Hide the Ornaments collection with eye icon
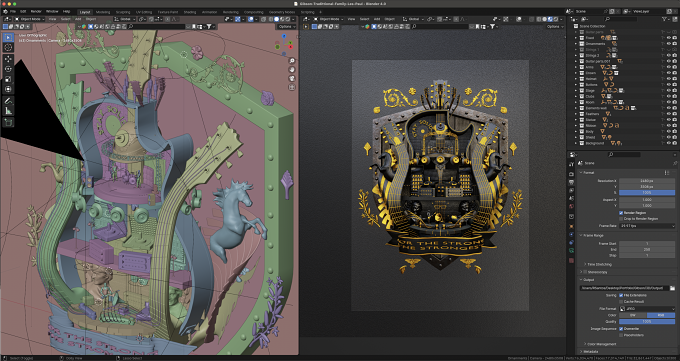The width and height of the screenshot is (680, 361). pos(668,44)
